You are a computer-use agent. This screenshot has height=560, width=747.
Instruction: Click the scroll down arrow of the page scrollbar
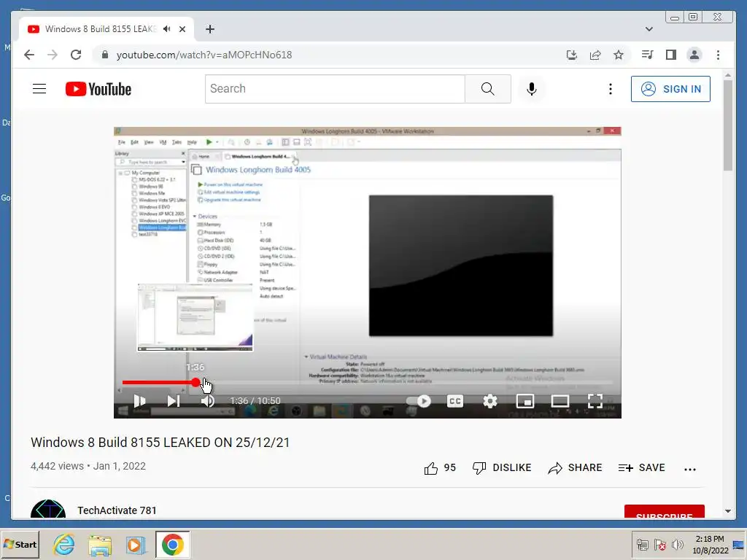(x=728, y=511)
